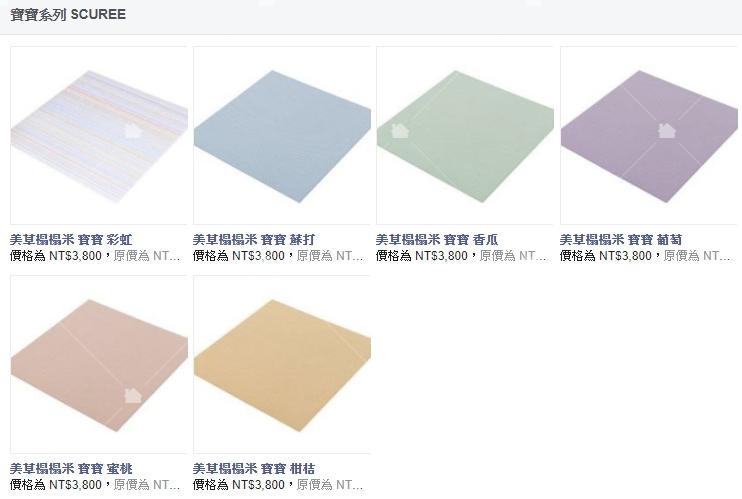Click the 美草榻榻米 寶寶 柑桔 product link
The height and width of the screenshot is (499, 742).
254,469
